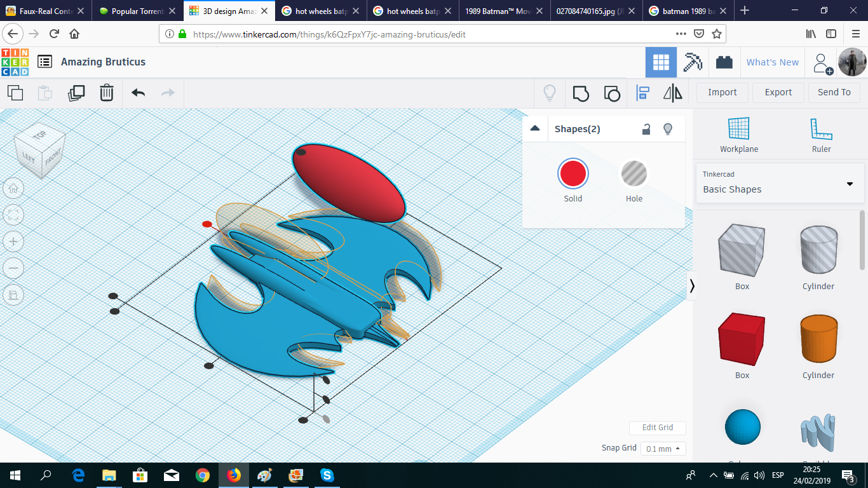This screenshot has width=868, height=488.
Task: Click the Mirror tool icon
Action: coord(672,93)
